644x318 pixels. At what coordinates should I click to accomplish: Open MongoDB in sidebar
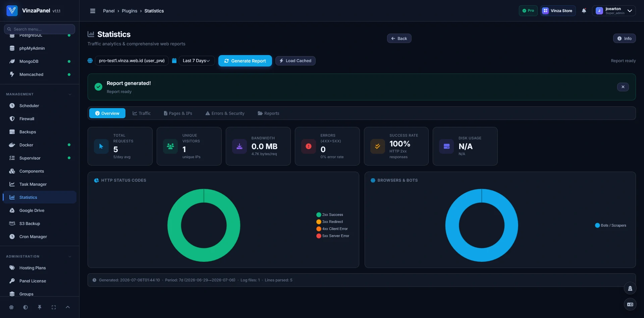pyautogui.click(x=40, y=61)
